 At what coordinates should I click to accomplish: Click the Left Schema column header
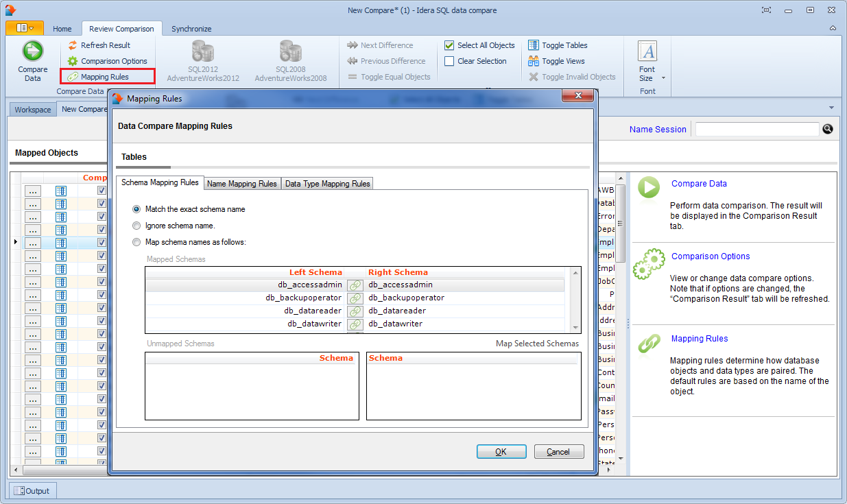[315, 272]
